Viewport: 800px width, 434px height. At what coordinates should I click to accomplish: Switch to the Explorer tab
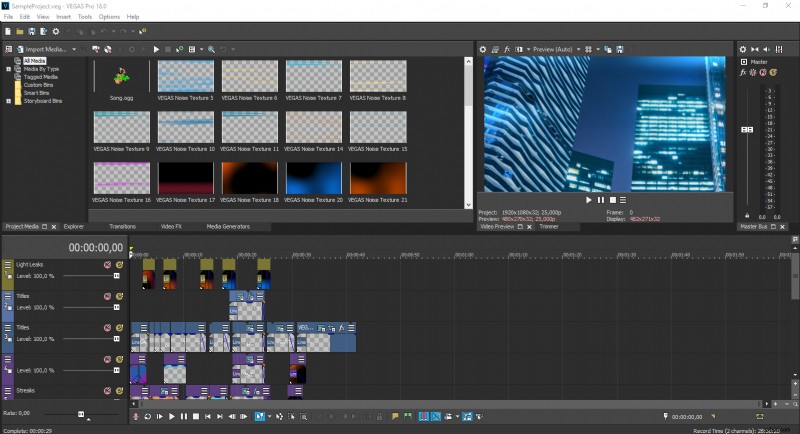point(74,226)
